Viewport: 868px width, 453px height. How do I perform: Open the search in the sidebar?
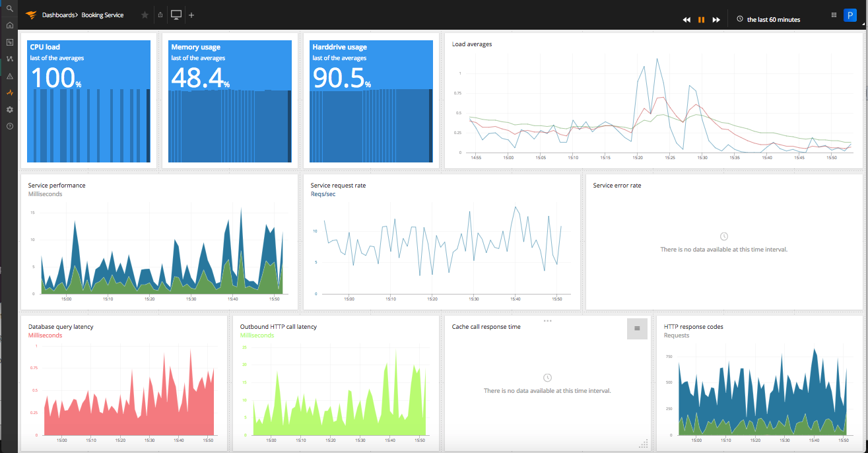[x=9, y=9]
